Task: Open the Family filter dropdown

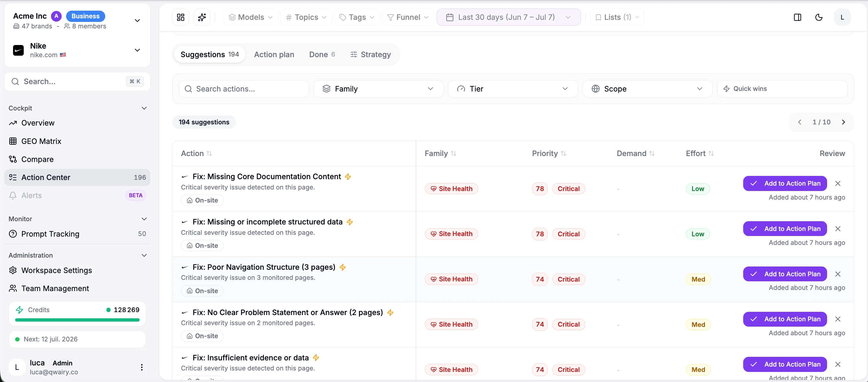Action: point(378,89)
